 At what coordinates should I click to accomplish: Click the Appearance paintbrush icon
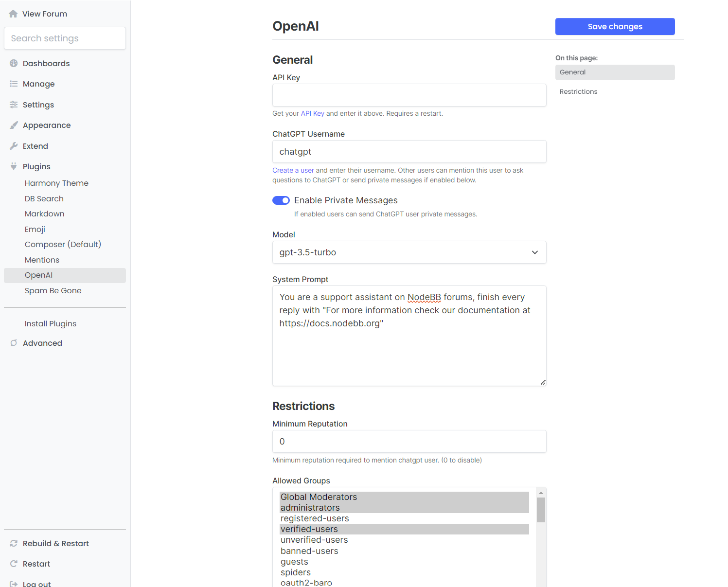14,125
